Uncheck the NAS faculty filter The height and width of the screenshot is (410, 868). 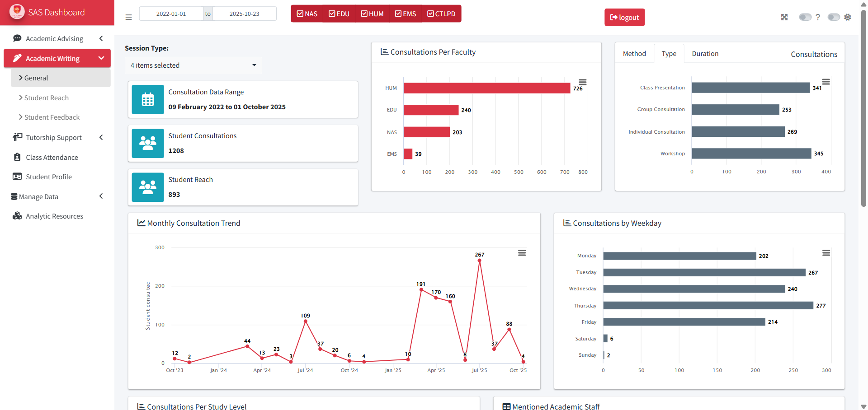pyautogui.click(x=301, y=14)
